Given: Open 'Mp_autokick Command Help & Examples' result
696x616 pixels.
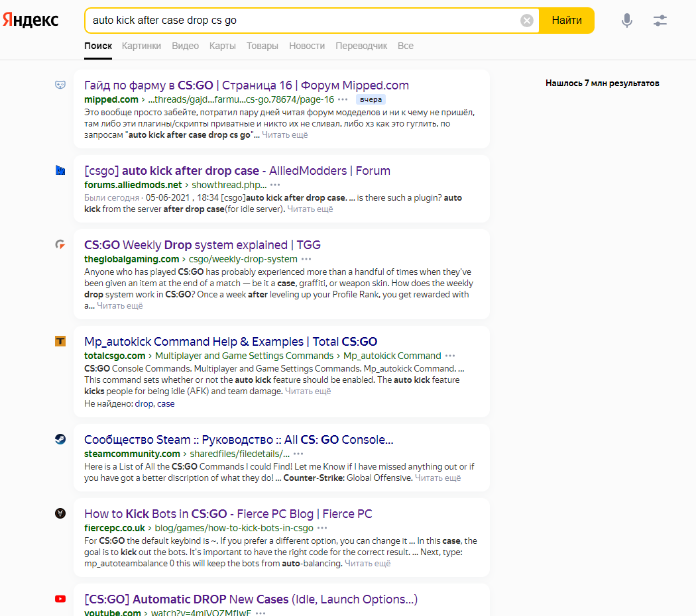Looking at the screenshot, I should click(231, 342).
